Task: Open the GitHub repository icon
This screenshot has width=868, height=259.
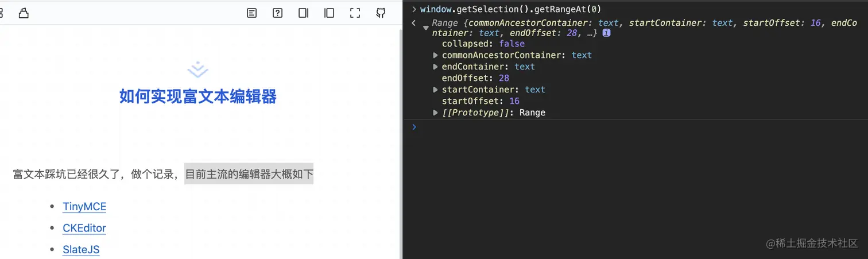Action: point(381,13)
